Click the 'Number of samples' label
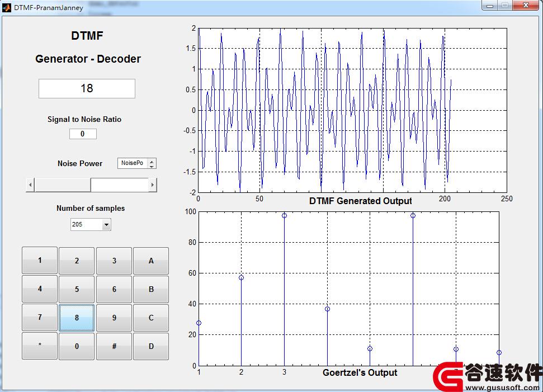The image size is (543, 392). pyautogui.click(x=91, y=208)
